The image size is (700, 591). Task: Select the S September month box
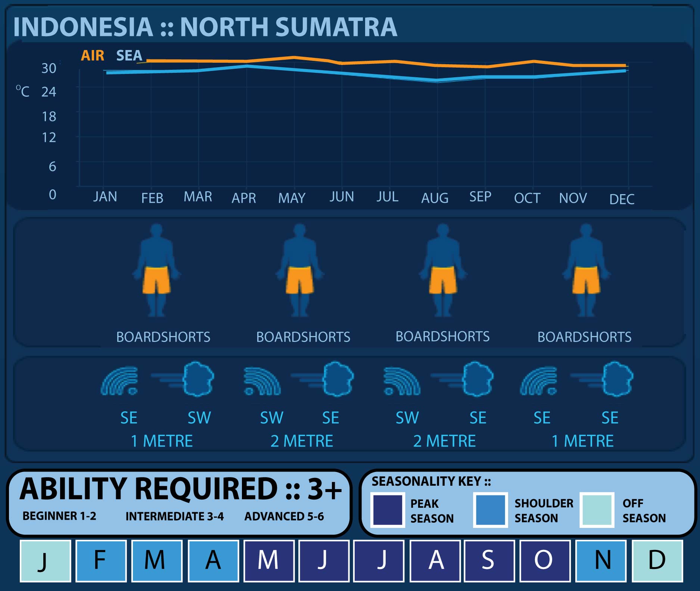click(489, 561)
